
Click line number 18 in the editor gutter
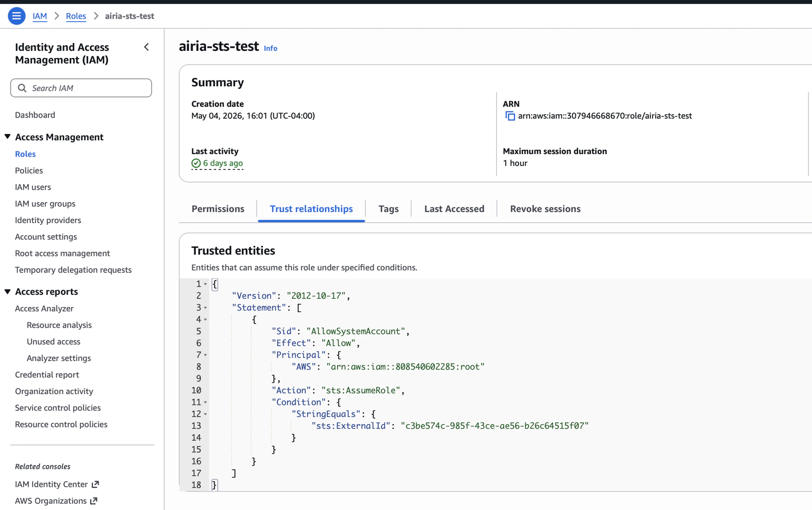196,485
